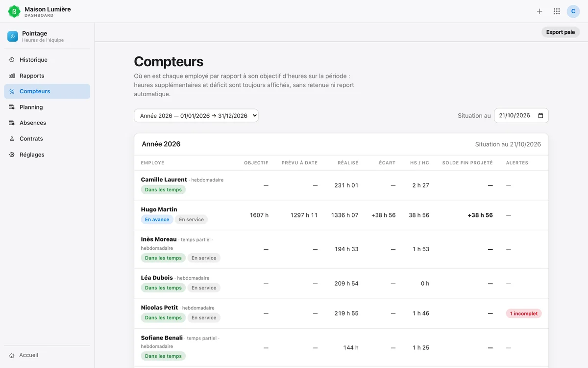The image size is (588, 368).
Task: Click the 1 incomplet alert badge
Action: pos(524,314)
